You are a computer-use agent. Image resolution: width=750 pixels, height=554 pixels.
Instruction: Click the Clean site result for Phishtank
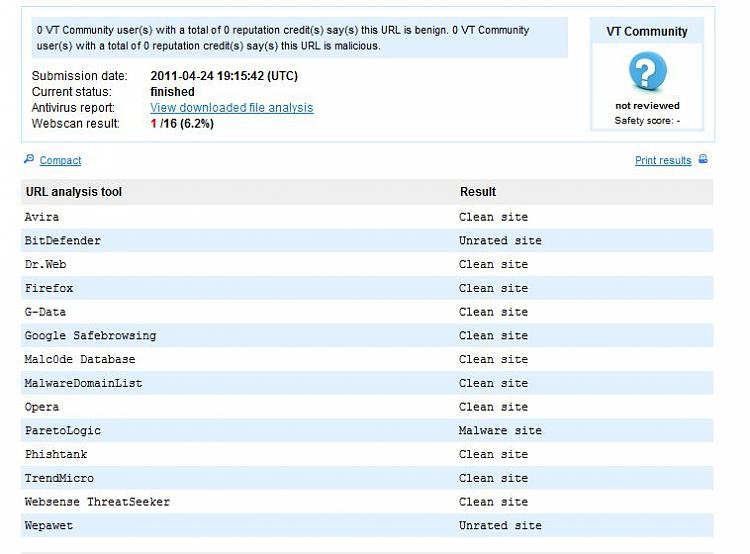coord(493,454)
